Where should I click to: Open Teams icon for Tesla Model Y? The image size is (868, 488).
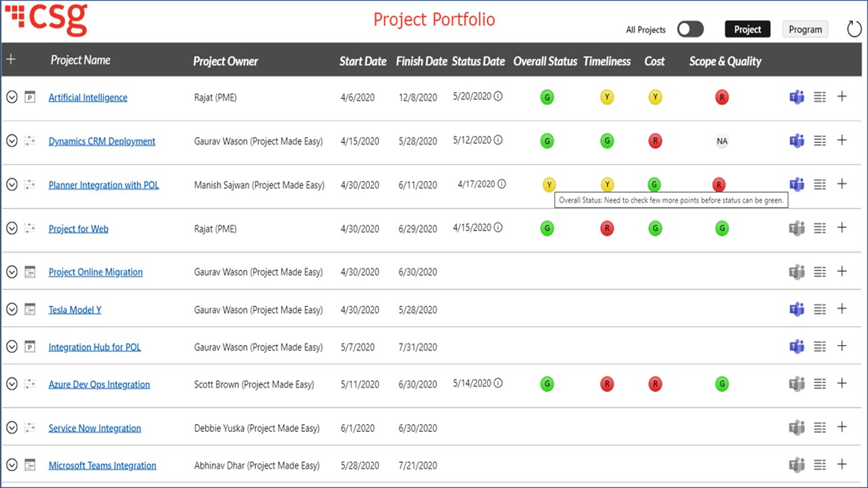(797, 309)
